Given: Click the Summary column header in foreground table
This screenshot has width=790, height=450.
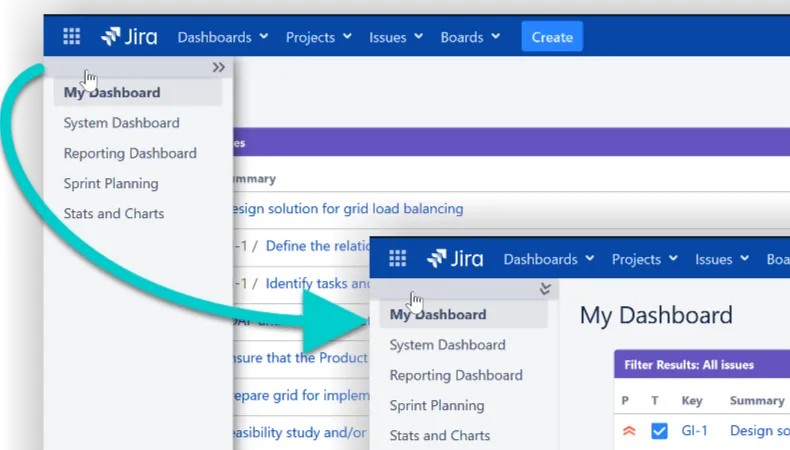Looking at the screenshot, I should (756, 400).
